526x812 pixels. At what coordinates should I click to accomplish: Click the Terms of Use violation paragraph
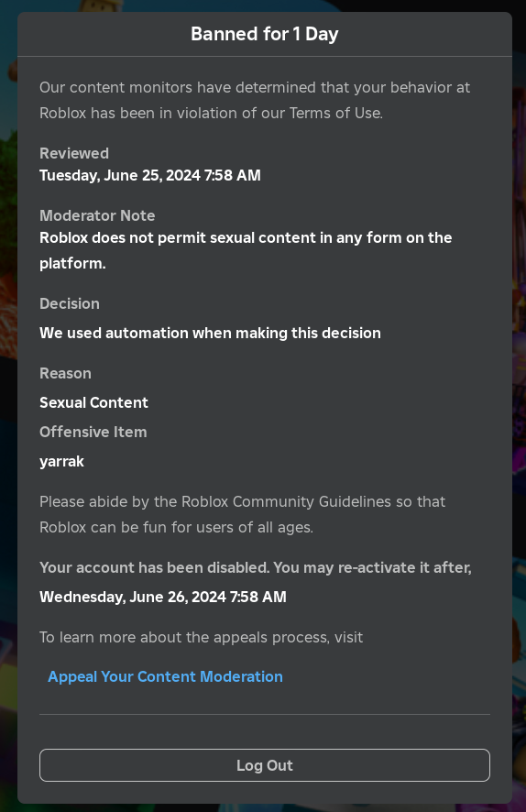click(255, 100)
